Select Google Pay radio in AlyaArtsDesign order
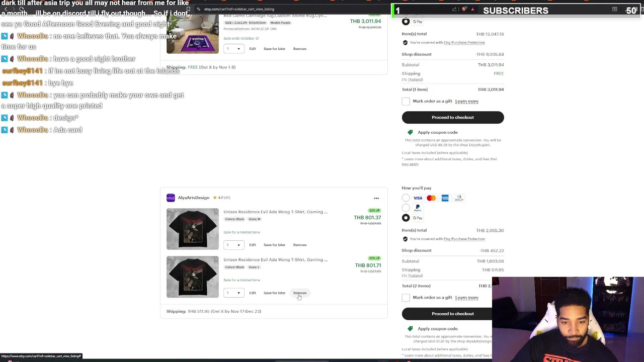This screenshot has height=362, width=644. 406,218
